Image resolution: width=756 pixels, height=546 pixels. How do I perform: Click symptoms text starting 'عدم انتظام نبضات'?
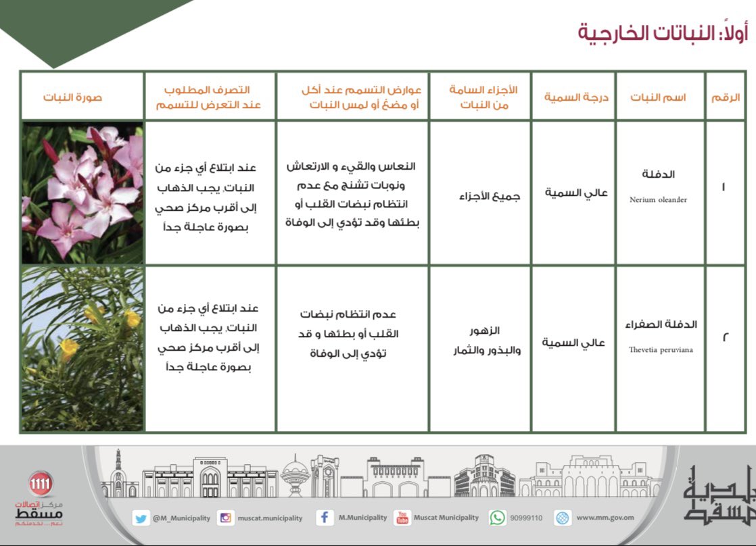click(x=348, y=334)
